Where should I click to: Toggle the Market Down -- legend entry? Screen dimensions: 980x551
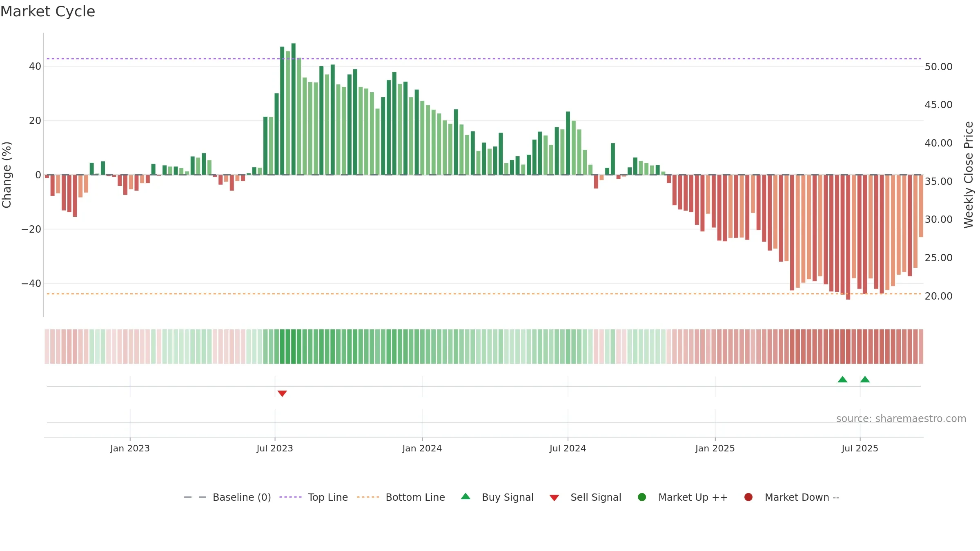[x=791, y=497]
